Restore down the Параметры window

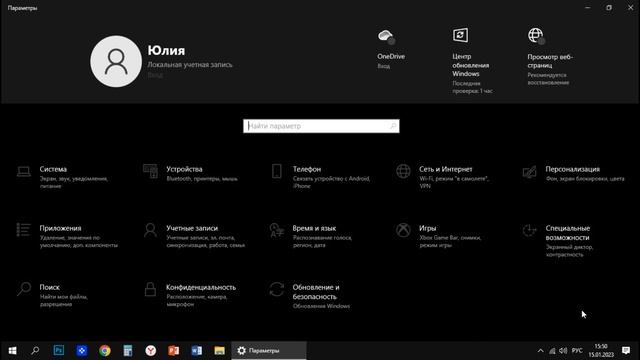609,8
